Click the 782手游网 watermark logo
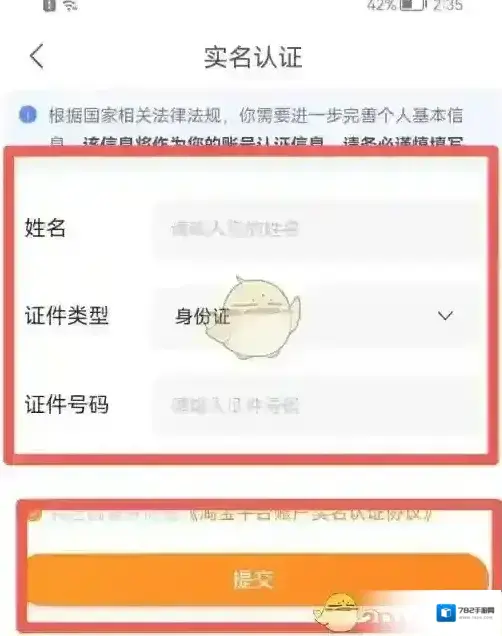Screen dimensions: 502x636 click(466, 612)
